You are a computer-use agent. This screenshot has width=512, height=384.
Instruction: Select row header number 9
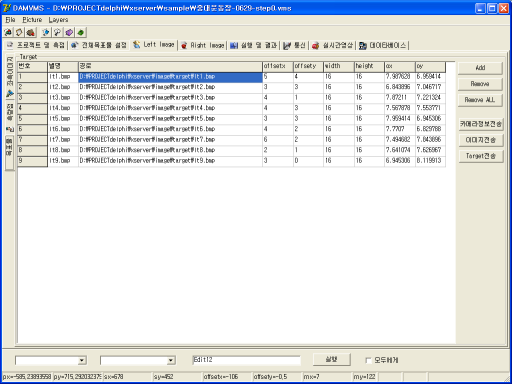(x=32, y=161)
